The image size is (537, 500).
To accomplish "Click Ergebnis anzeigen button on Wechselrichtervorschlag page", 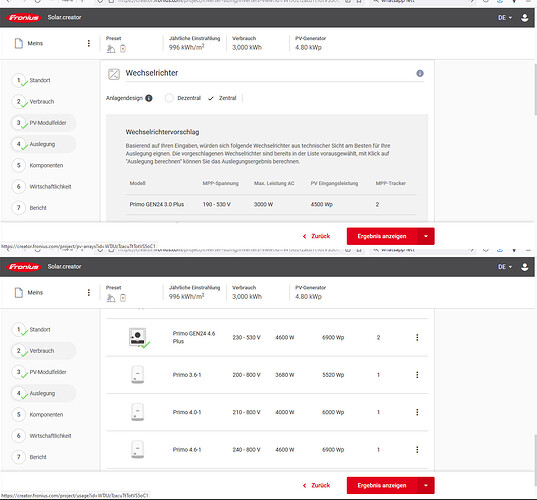I will pos(382,236).
